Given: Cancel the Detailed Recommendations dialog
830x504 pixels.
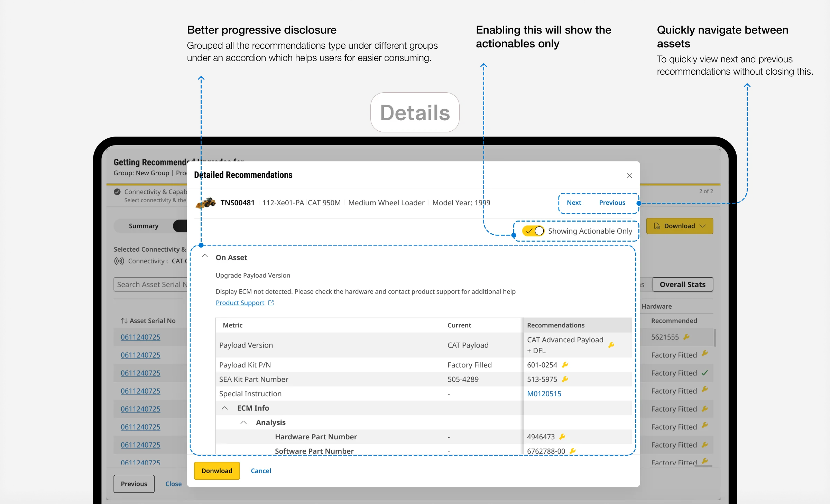Looking at the screenshot, I should (x=261, y=471).
